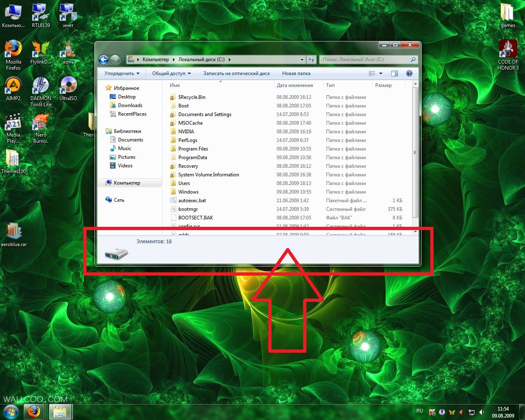525x420 pixels.
Task: Open the Упорядочить dropdown menu
Action: (x=122, y=73)
